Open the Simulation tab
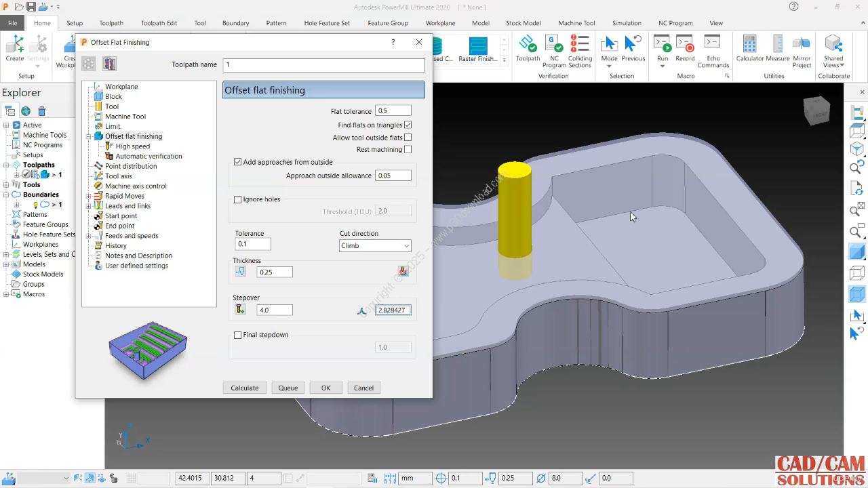This screenshot has height=488, width=868. 627,23
